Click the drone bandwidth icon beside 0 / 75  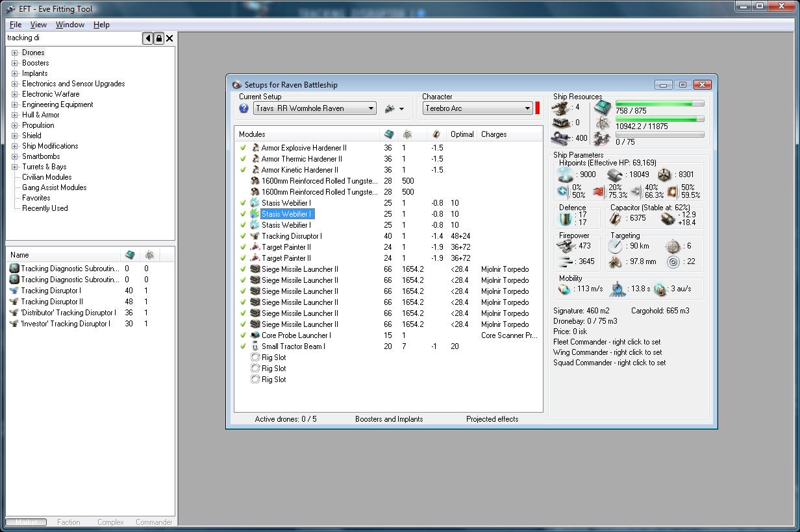pos(603,138)
